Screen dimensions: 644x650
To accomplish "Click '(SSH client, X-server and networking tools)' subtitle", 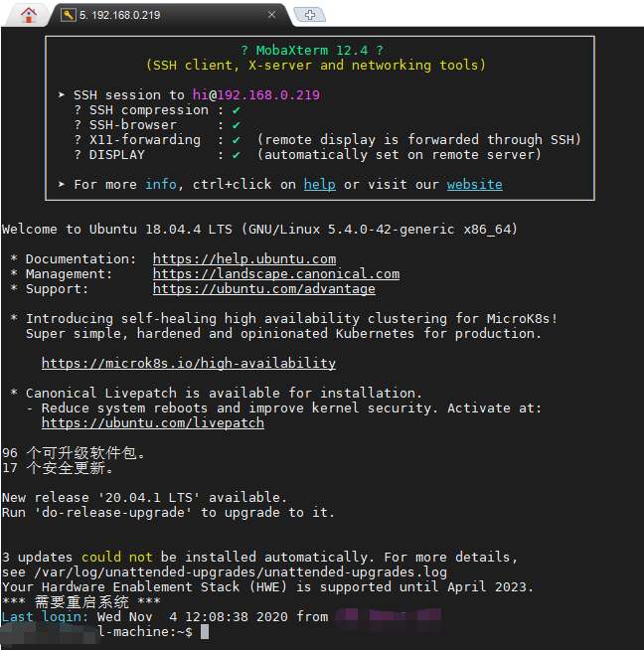I will pyautogui.click(x=316, y=65).
